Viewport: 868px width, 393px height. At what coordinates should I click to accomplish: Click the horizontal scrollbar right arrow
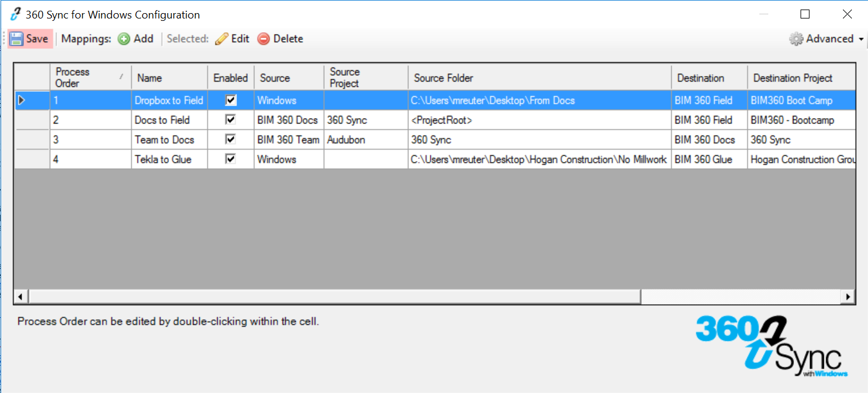pos(848,296)
